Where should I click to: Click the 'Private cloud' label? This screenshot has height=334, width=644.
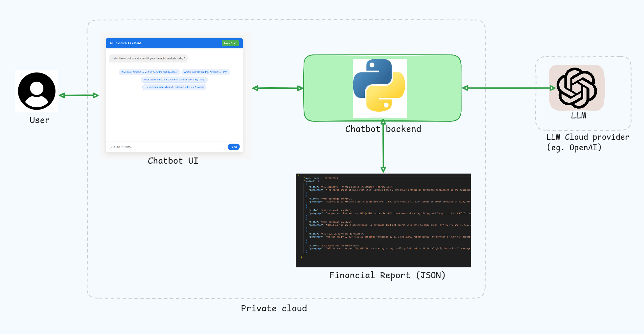274,308
